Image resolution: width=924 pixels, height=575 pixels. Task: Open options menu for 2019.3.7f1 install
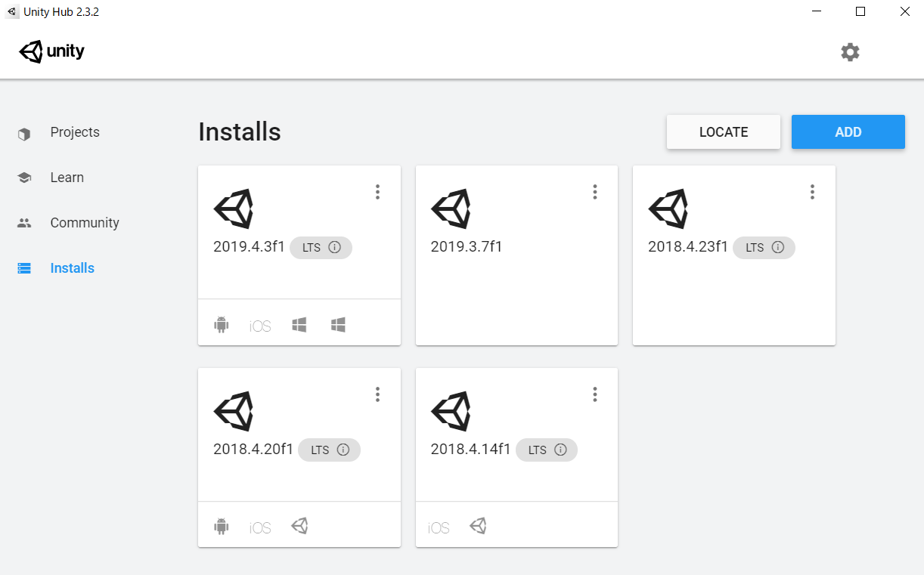595,192
